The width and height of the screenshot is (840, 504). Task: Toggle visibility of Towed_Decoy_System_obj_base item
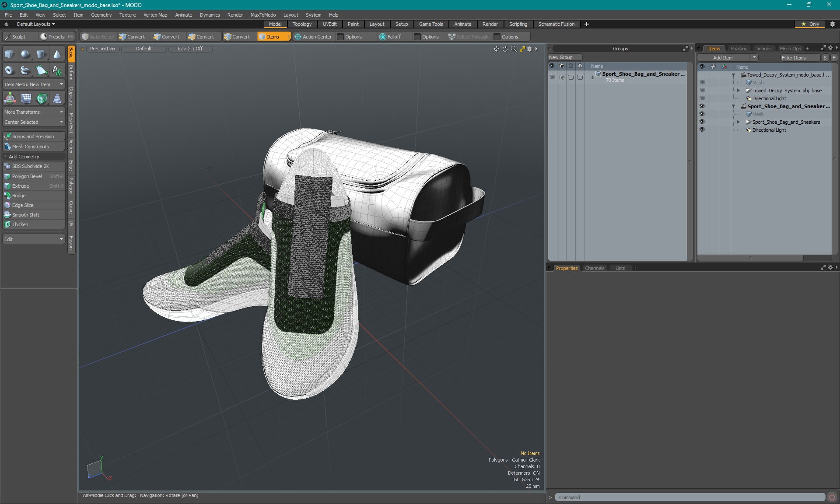click(x=702, y=91)
